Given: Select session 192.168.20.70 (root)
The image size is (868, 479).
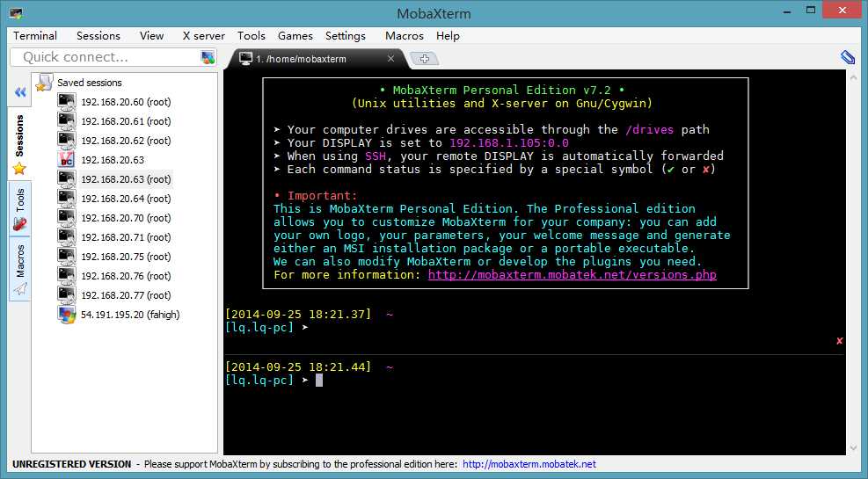Looking at the screenshot, I should point(126,218).
